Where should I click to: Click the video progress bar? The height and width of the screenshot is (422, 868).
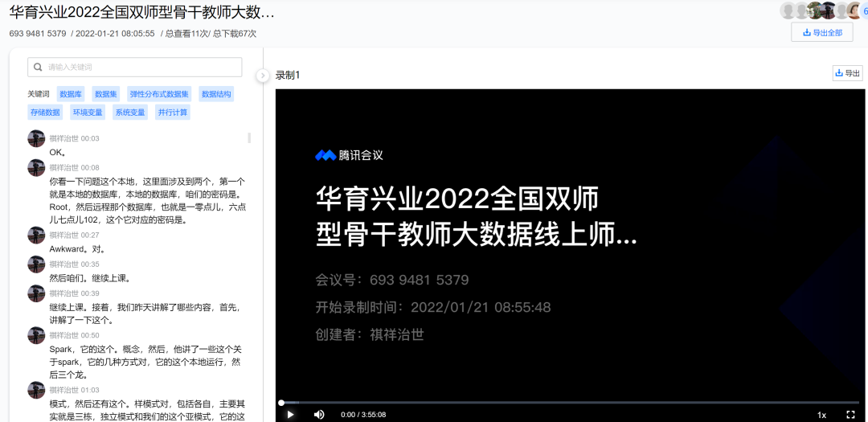pos(570,403)
